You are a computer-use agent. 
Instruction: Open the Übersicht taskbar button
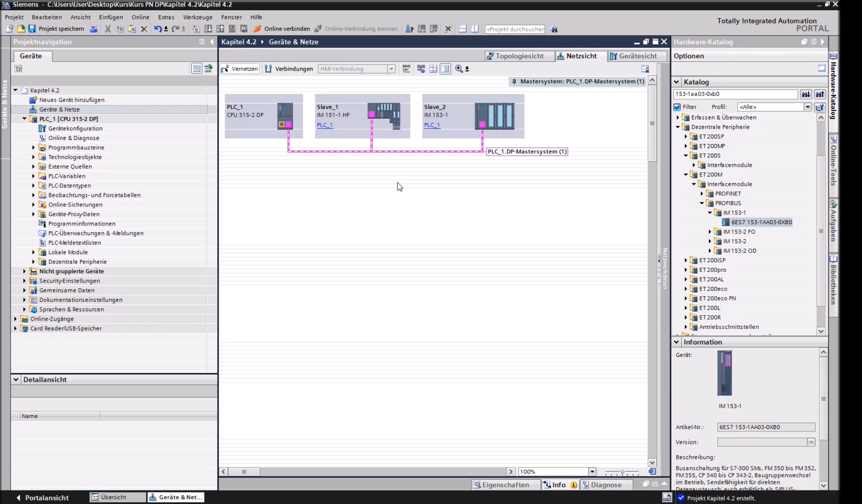click(117, 497)
